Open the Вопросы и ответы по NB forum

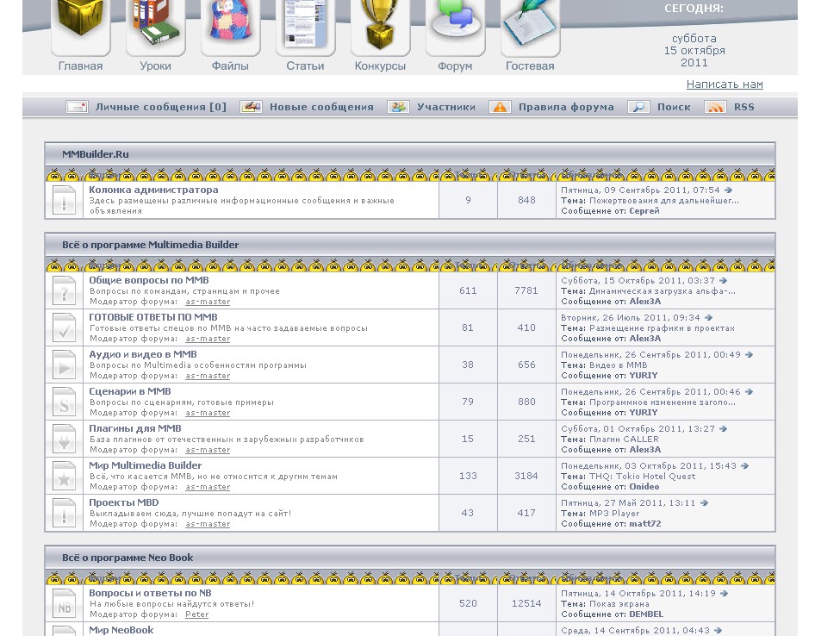click(150, 593)
